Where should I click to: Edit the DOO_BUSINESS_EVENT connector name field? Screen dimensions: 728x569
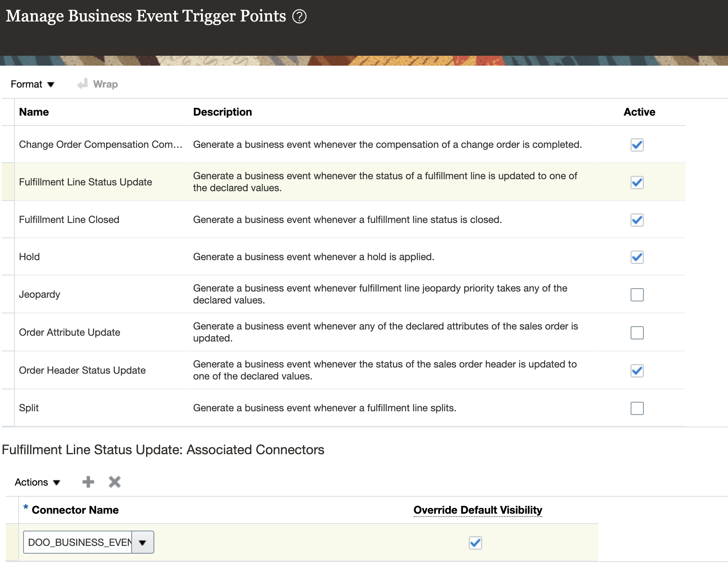coord(77,542)
